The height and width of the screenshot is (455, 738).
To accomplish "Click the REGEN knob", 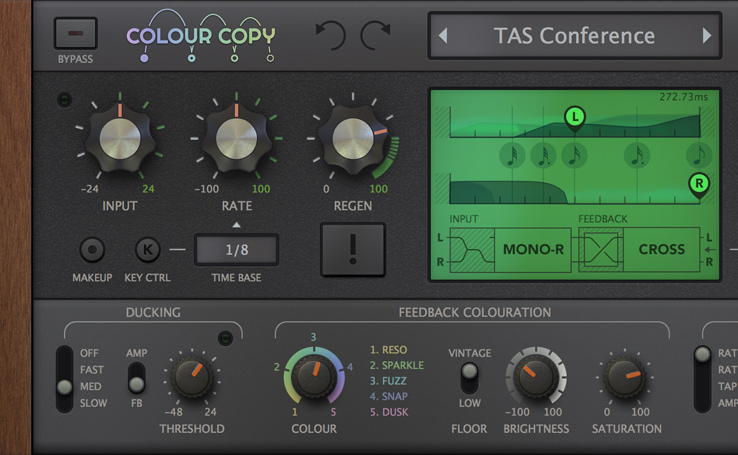I will coord(354,141).
